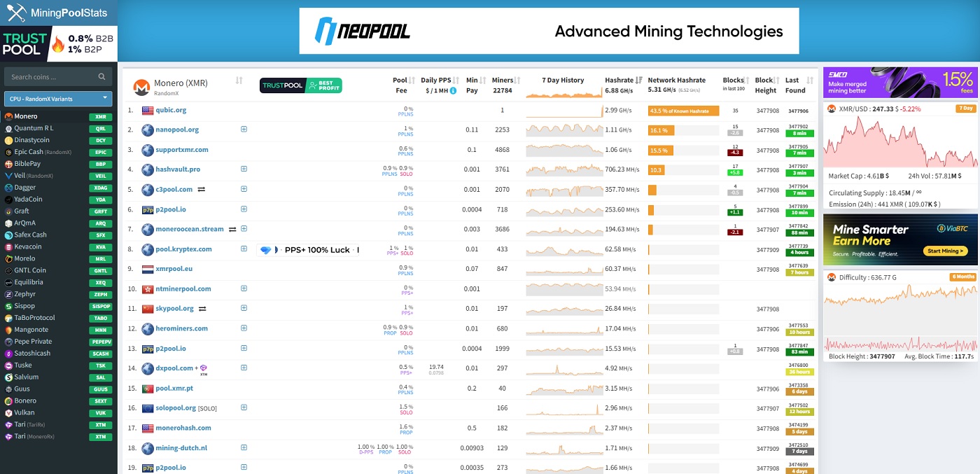The width and height of the screenshot is (980, 474).
Task: Click the Monero coin logo in table header
Action: [141, 88]
